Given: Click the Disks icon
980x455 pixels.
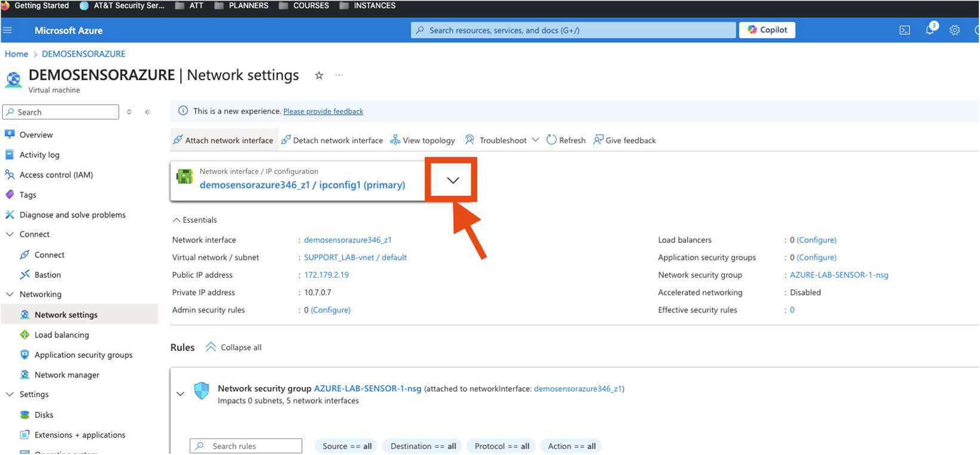Looking at the screenshot, I should click(x=24, y=415).
